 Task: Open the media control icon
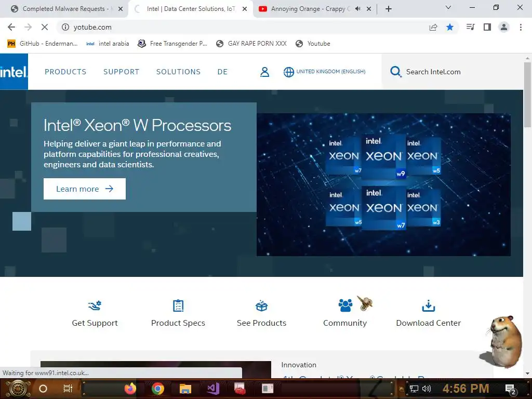pyautogui.click(x=470, y=27)
